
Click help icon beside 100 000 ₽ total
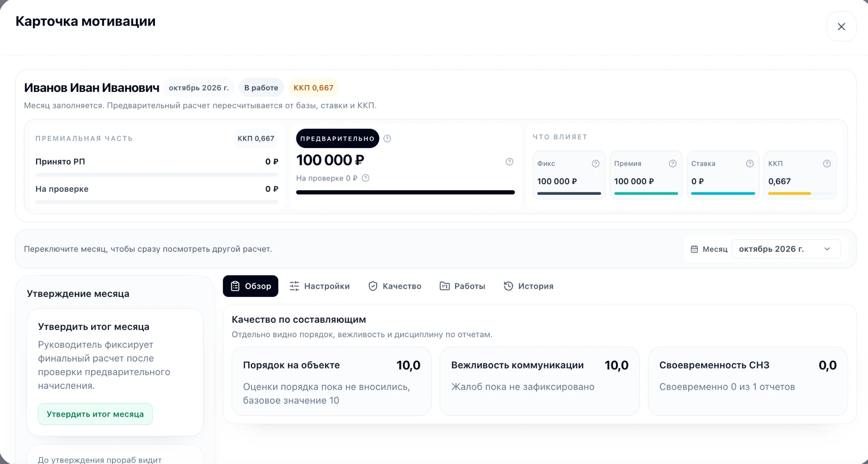[x=510, y=161]
